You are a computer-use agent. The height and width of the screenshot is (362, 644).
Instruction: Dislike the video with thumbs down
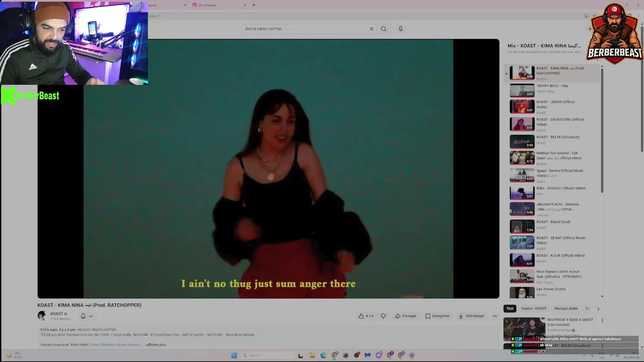pyautogui.click(x=383, y=316)
